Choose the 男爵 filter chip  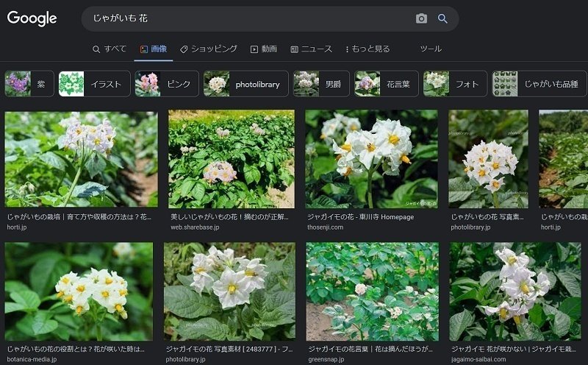point(321,84)
